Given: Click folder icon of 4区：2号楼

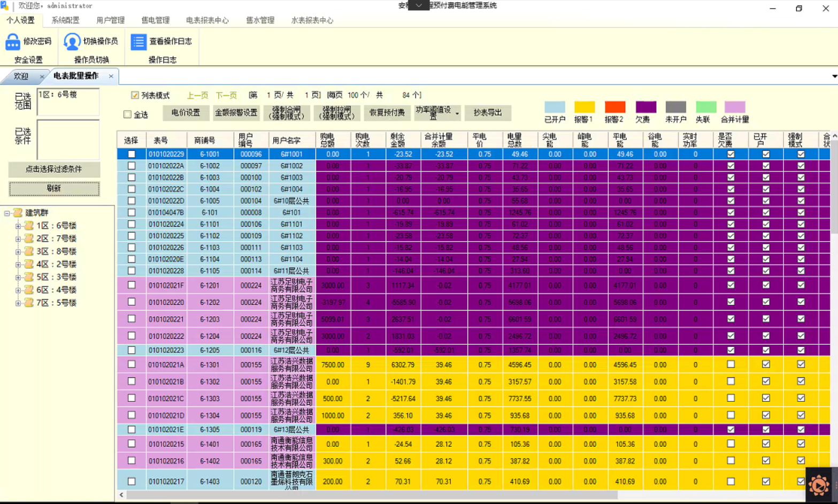Looking at the screenshot, I should point(29,264).
